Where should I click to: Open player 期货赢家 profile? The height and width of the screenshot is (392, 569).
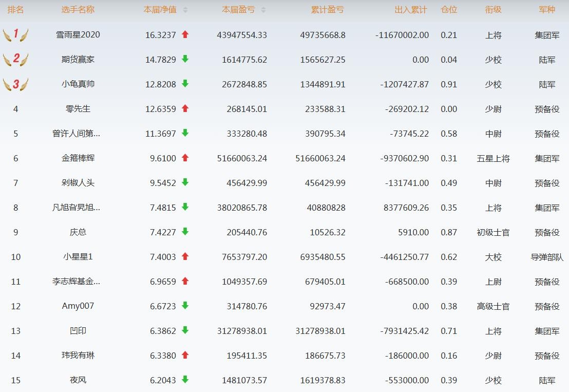point(78,60)
